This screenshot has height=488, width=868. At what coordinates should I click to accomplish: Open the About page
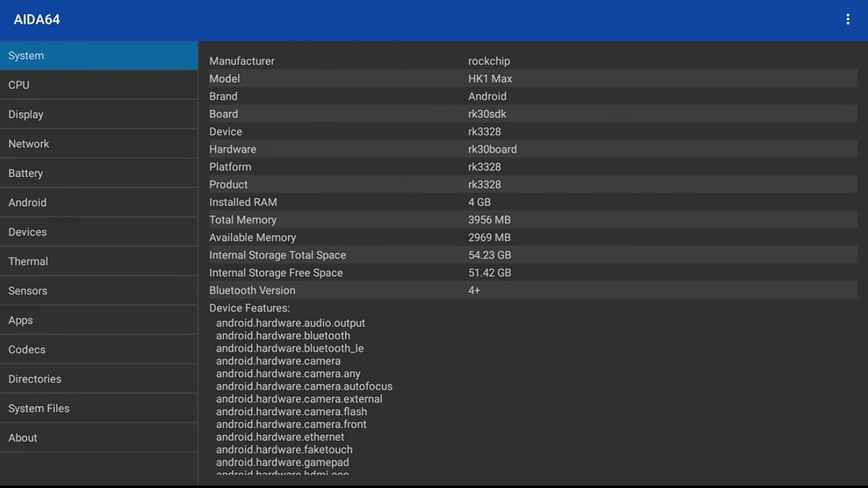(98, 438)
